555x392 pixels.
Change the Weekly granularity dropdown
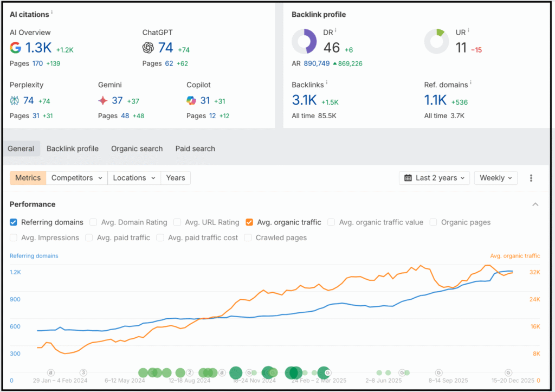(495, 177)
